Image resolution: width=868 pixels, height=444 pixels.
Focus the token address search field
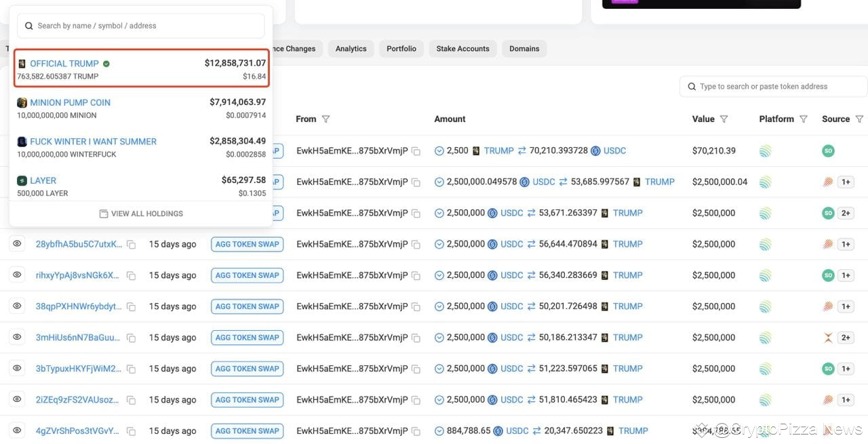click(774, 87)
